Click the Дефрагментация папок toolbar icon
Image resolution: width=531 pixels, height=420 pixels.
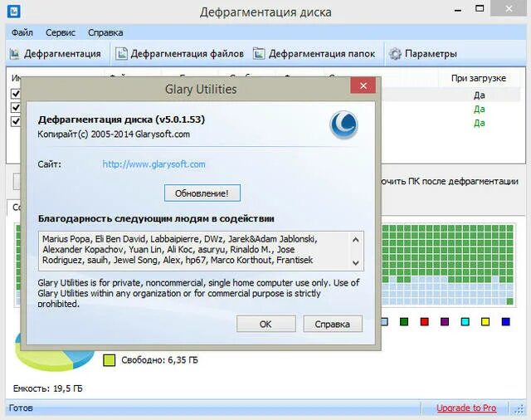coord(259,54)
